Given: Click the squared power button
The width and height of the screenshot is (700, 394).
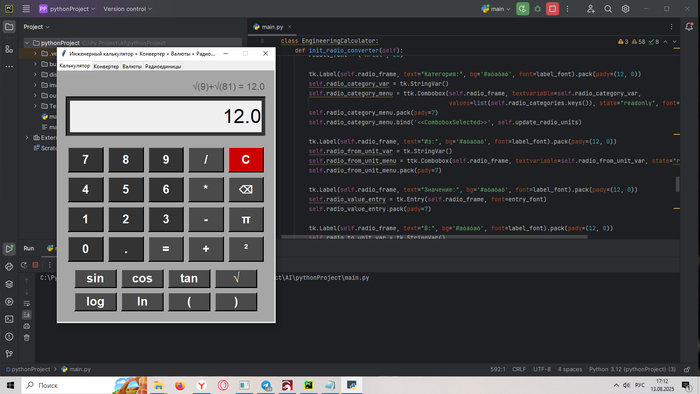Looking at the screenshot, I should (246, 249).
